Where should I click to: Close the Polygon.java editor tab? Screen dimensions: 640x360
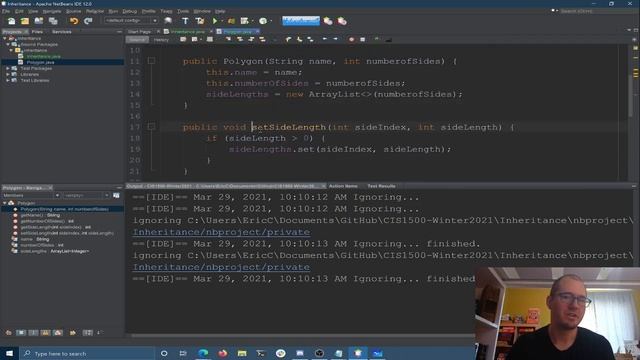click(x=258, y=31)
